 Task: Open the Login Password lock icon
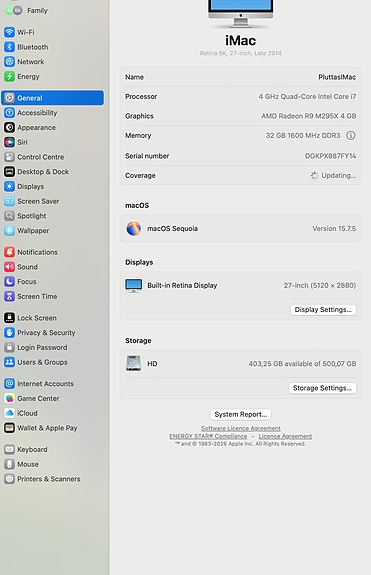tap(10, 347)
